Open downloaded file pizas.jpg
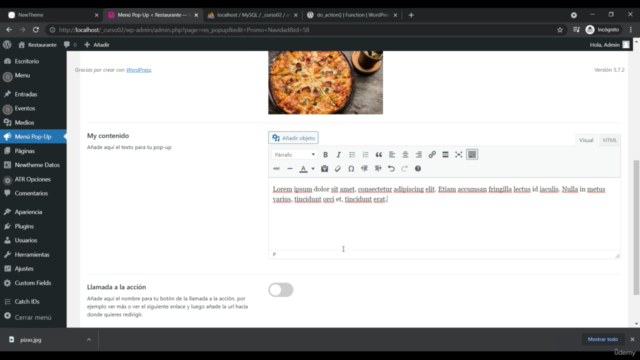 [x=31, y=340]
